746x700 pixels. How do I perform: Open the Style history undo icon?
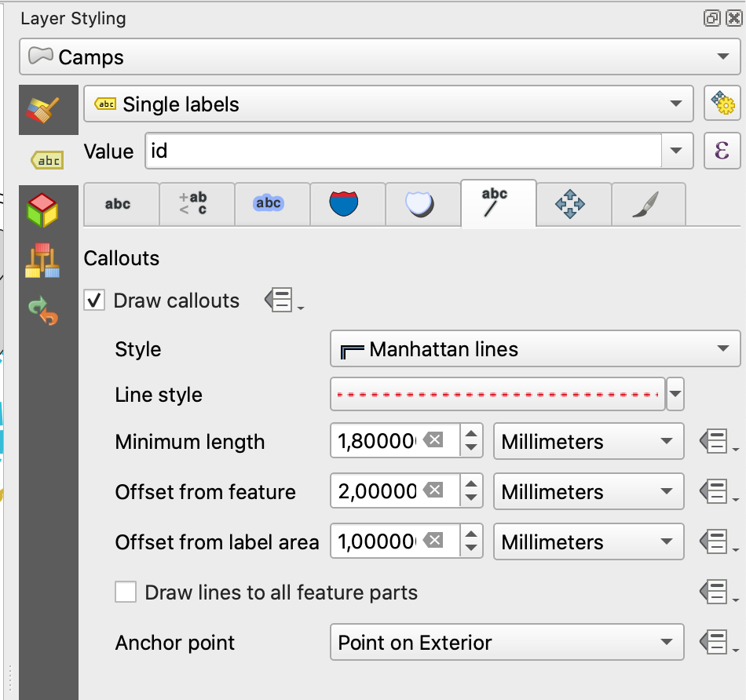[x=43, y=310]
